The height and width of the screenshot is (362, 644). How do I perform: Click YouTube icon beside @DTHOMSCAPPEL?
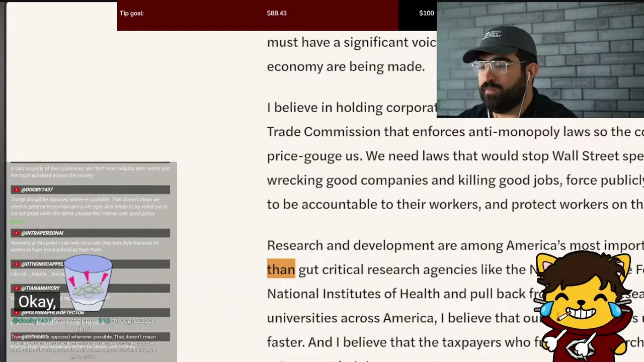pos(17,264)
